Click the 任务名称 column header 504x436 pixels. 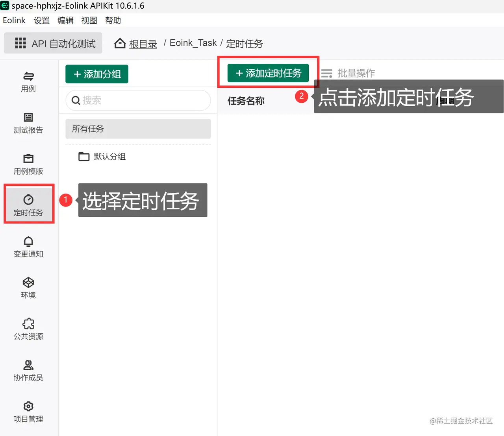pyautogui.click(x=246, y=101)
